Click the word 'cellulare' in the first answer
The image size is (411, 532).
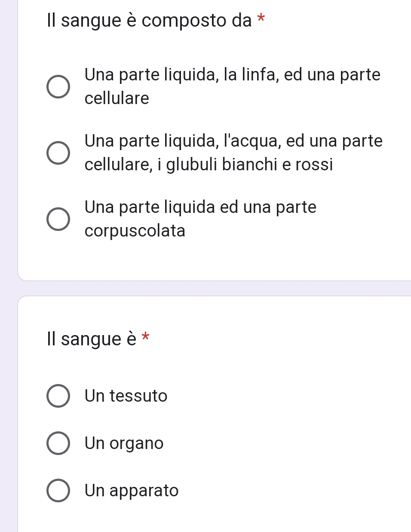pos(117,98)
